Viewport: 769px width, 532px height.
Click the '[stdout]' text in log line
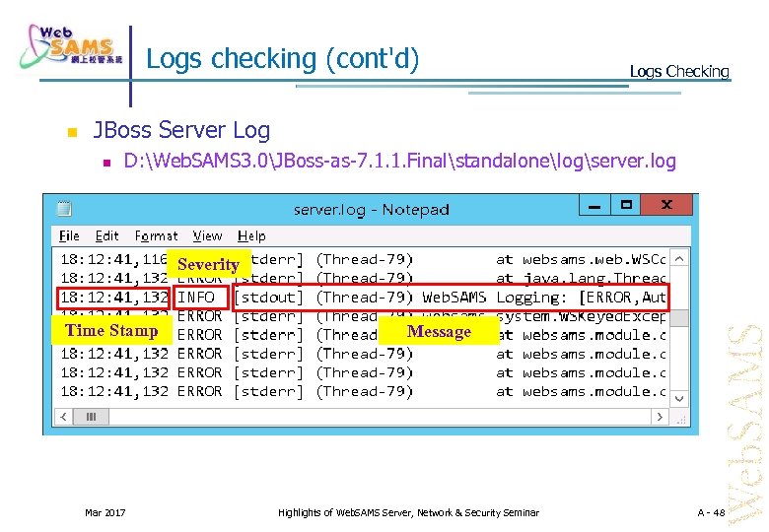click(268, 298)
